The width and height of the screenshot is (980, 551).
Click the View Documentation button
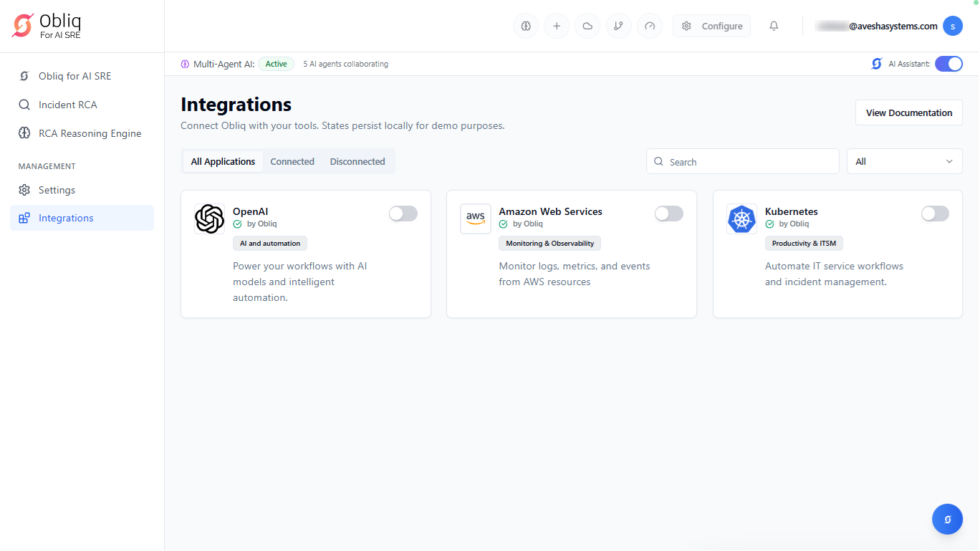[x=908, y=112]
